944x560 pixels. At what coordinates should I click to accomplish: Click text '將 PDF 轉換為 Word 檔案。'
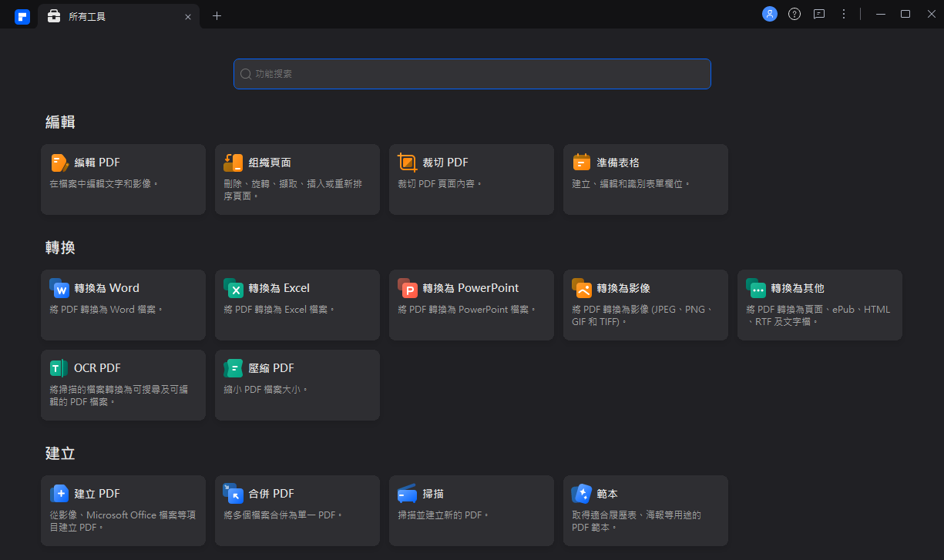[107, 310]
